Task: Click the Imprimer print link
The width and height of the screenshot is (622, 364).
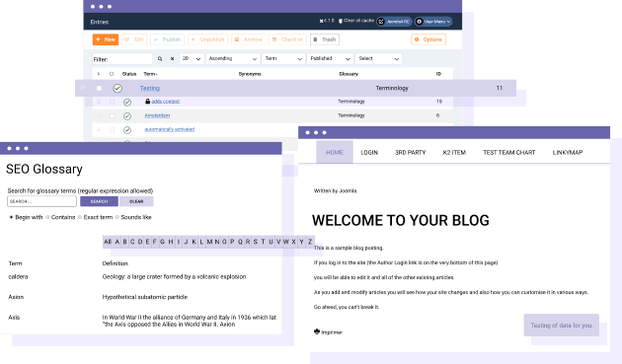Action: (x=332, y=332)
